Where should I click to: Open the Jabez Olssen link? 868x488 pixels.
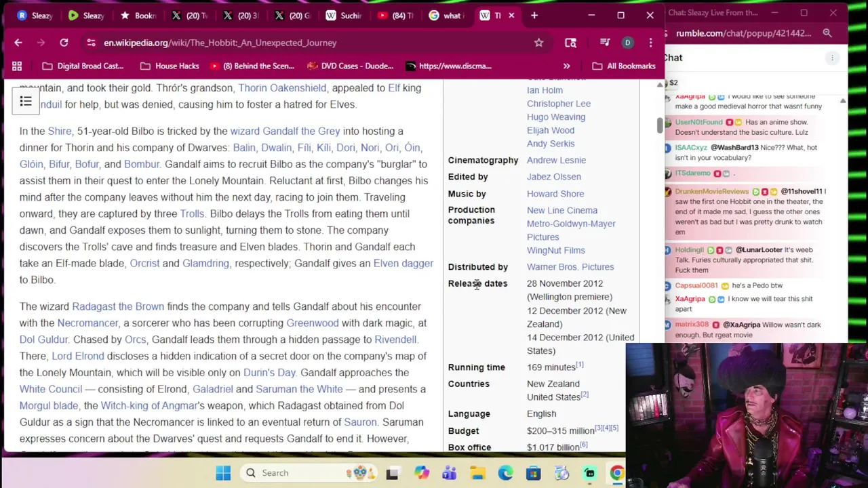(554, 177)
